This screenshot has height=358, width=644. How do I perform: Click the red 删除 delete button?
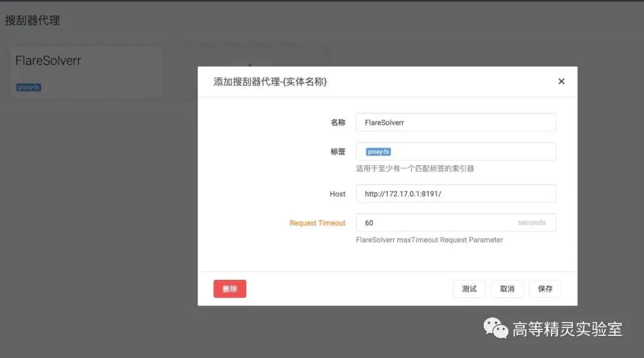click(230, 289)
